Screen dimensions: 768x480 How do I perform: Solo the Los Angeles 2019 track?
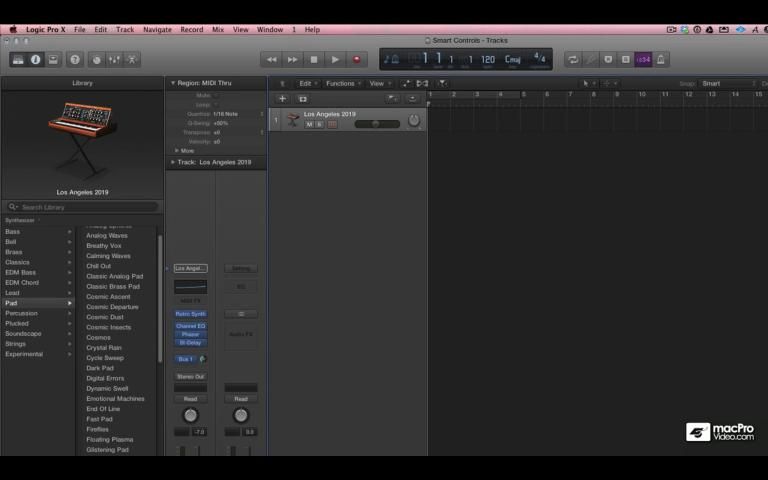point(319,124)
